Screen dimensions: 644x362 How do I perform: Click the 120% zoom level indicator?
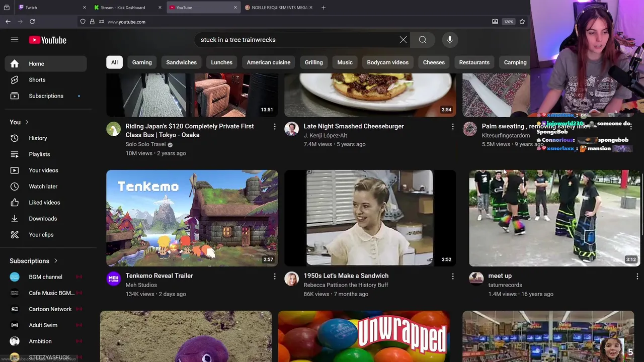pos(509,22)
